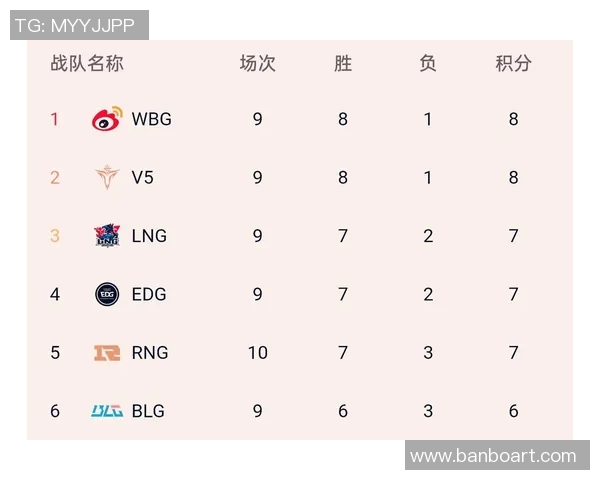Screen dimensions: 600x480
Task: Select the 场次 column header
Action: 257,64
